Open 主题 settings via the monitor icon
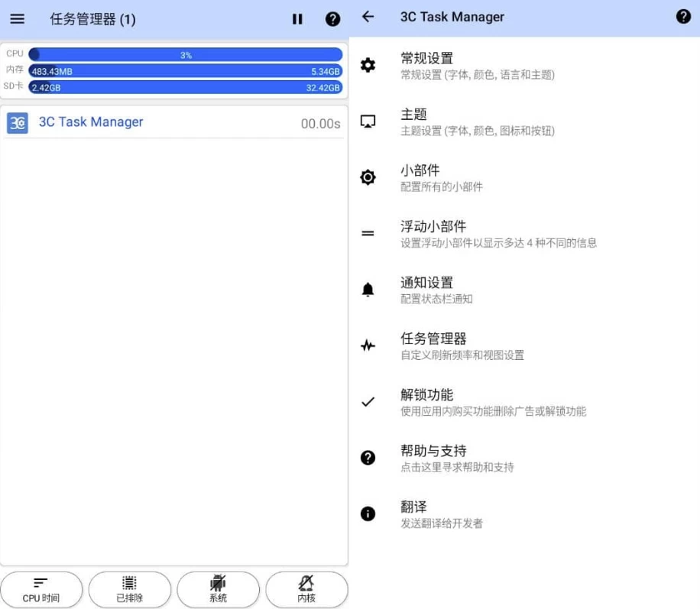700x609 pixels. point(368,121)
